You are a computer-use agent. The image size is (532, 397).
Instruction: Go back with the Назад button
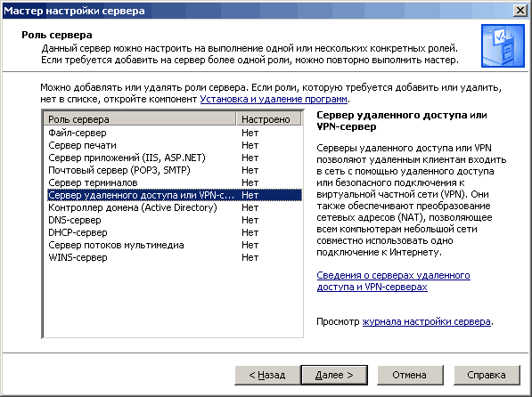(x=267, y=375)
